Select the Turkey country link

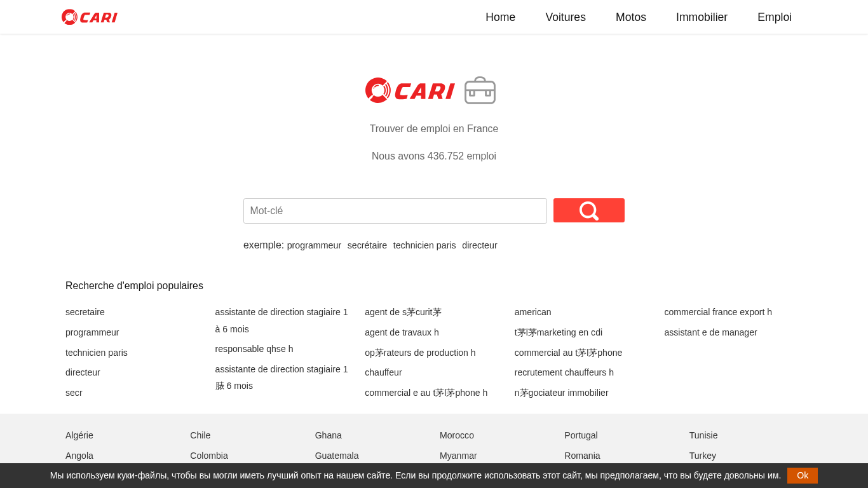point(703,456)
